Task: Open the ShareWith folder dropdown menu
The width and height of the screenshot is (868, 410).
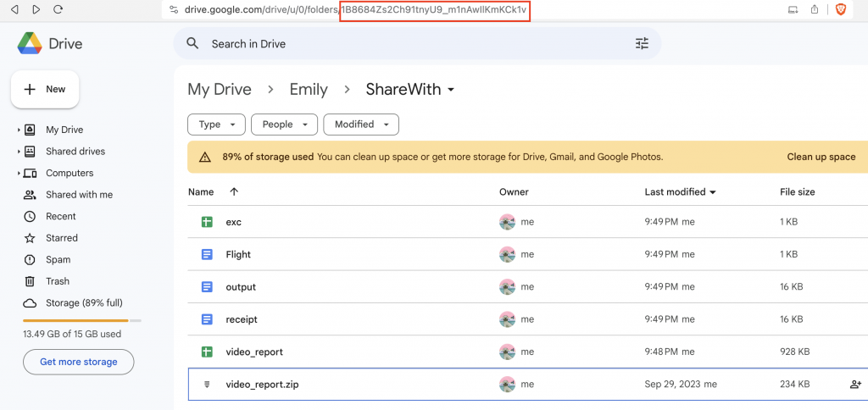Action: point(451,90)
